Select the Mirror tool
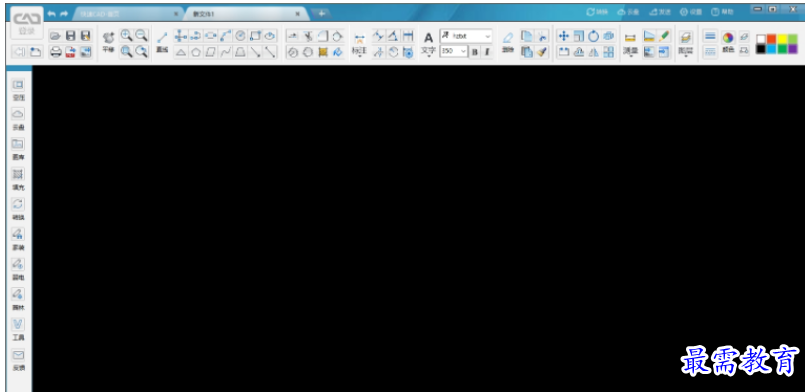 (x=593, y=52)
